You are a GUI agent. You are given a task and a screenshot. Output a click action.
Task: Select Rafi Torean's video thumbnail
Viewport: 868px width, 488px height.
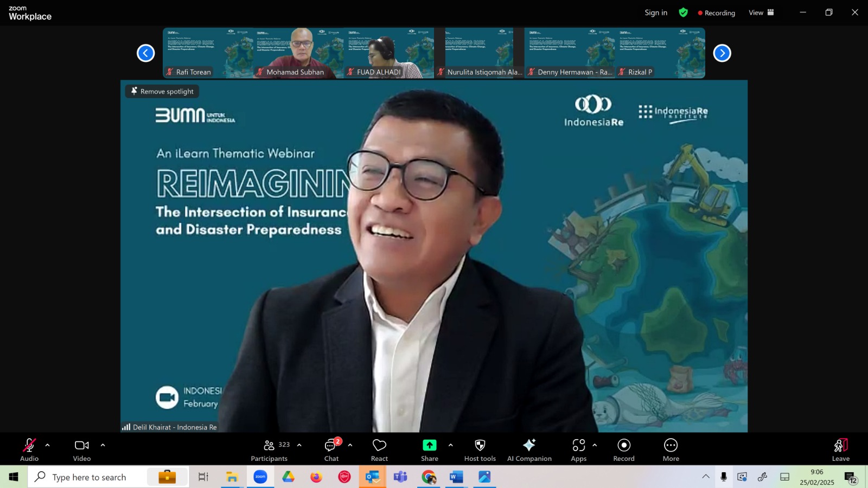click(208, 53)
